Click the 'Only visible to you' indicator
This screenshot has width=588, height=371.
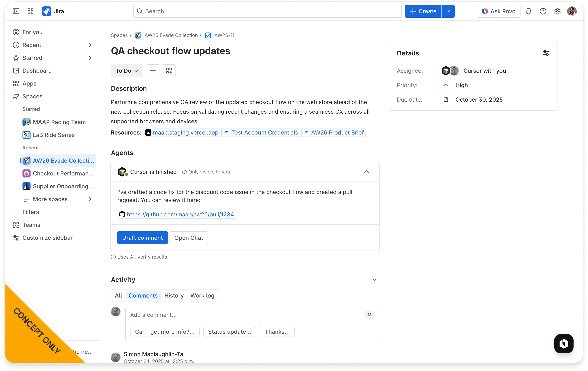point(206,172)
